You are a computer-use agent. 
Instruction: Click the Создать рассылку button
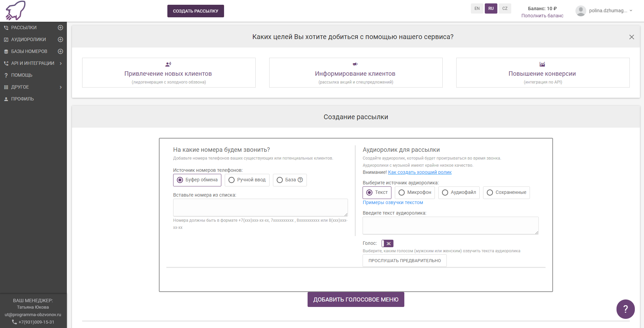196,11
